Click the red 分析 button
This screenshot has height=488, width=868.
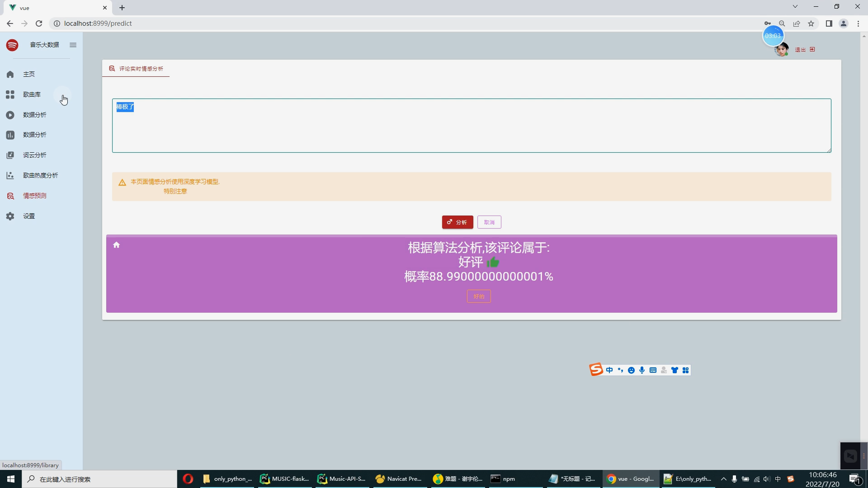[458, 222]
